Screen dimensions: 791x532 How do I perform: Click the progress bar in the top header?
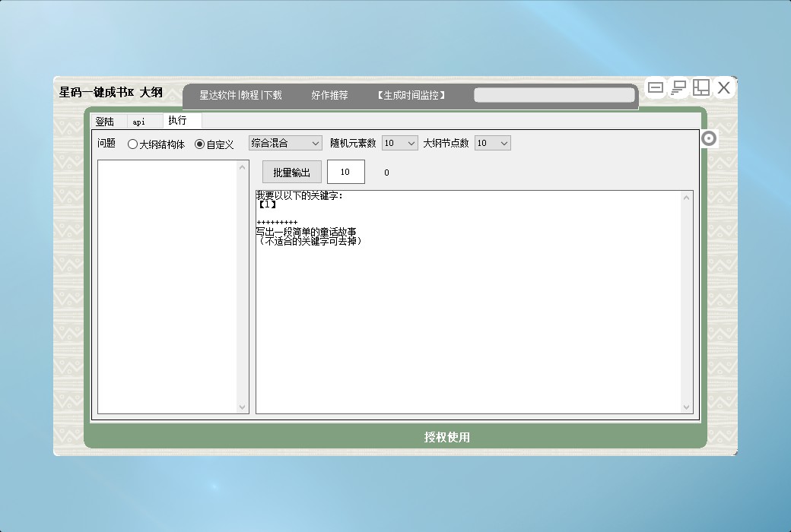[554, 95]
